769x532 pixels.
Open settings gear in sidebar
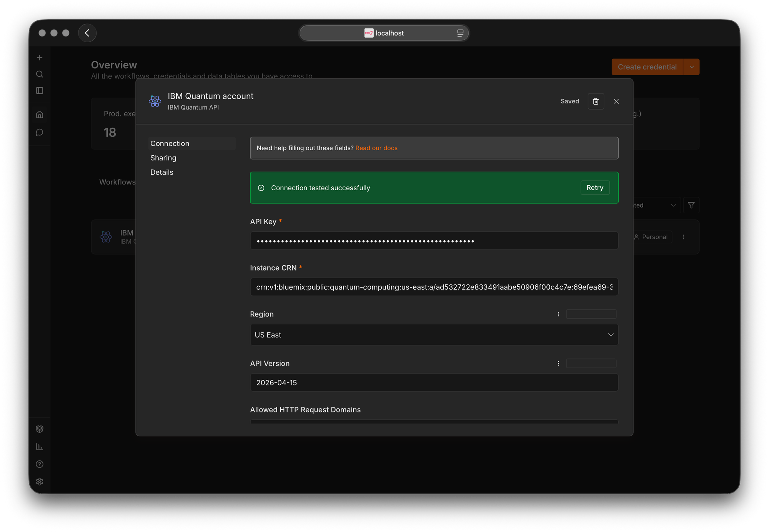40,482
